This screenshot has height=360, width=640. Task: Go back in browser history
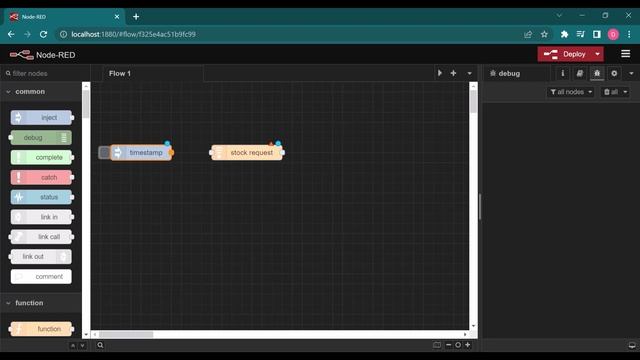tap(11, 34)
